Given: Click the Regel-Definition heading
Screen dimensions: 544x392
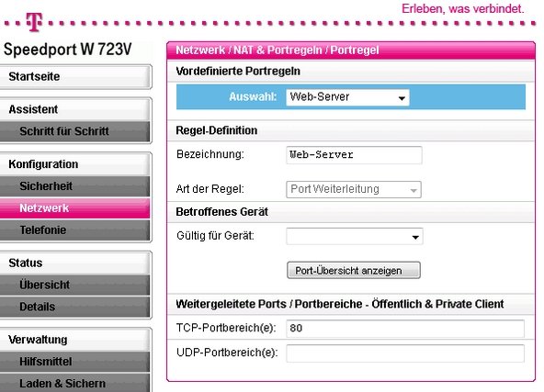Looking at the screenshot, I should click(x=217, y=130).
